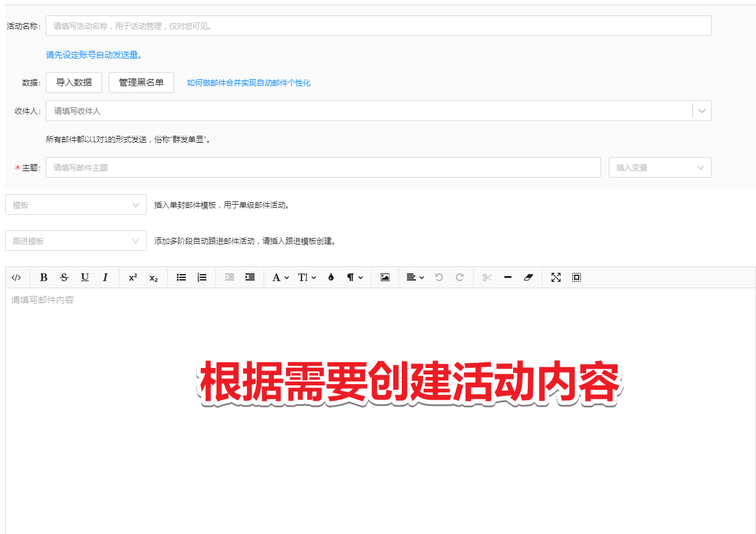Focus the 活动名称 input field
The image size is (756, 534).
coord(379,26)
